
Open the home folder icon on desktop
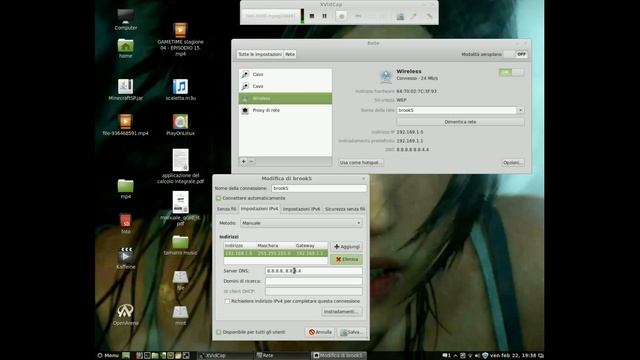click(x=125, y=48)
